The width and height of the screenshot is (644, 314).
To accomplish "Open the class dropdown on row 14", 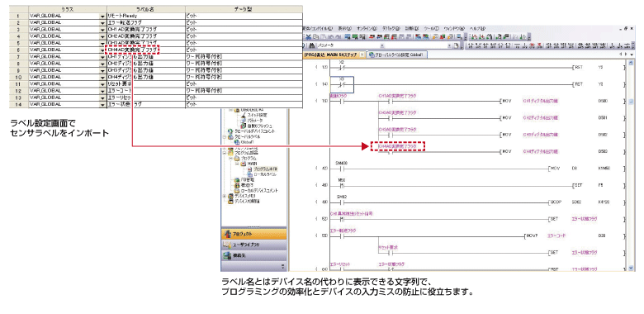I will (x=102, y=104).
